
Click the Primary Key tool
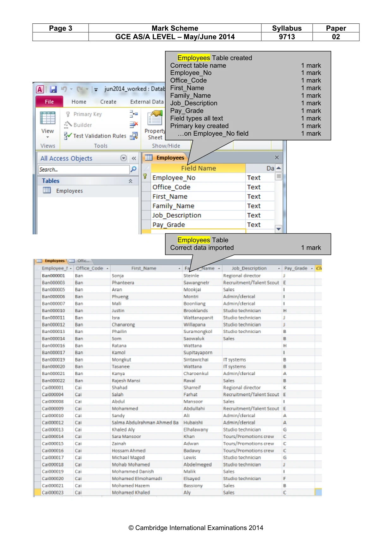83,114
